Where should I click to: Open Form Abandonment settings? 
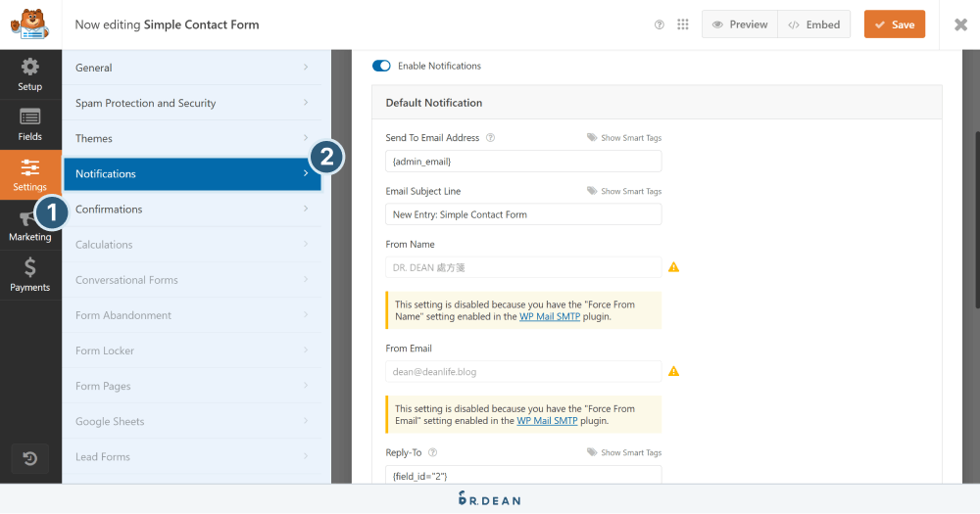click(x=192, y=315)
